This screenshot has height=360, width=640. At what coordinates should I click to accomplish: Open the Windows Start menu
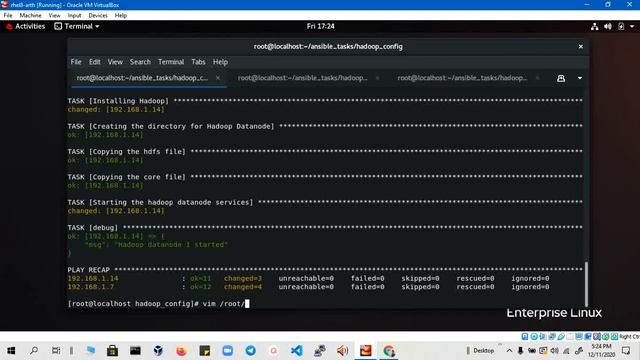(x=11, y=351)
